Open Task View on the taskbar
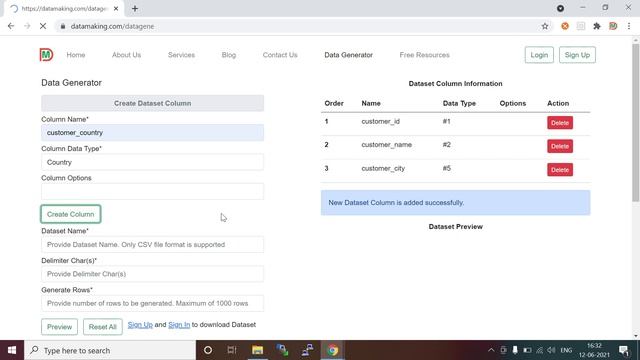 click(x=232, y=350)
